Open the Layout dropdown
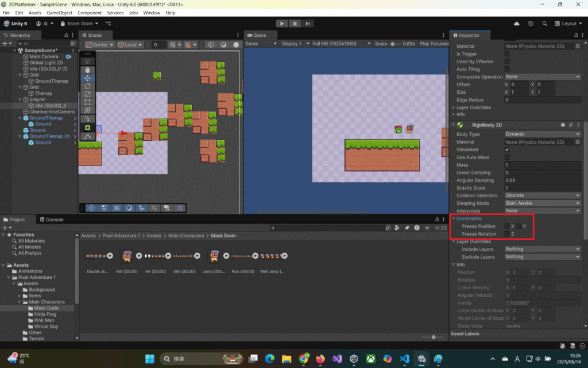 (x=568, y=23)
